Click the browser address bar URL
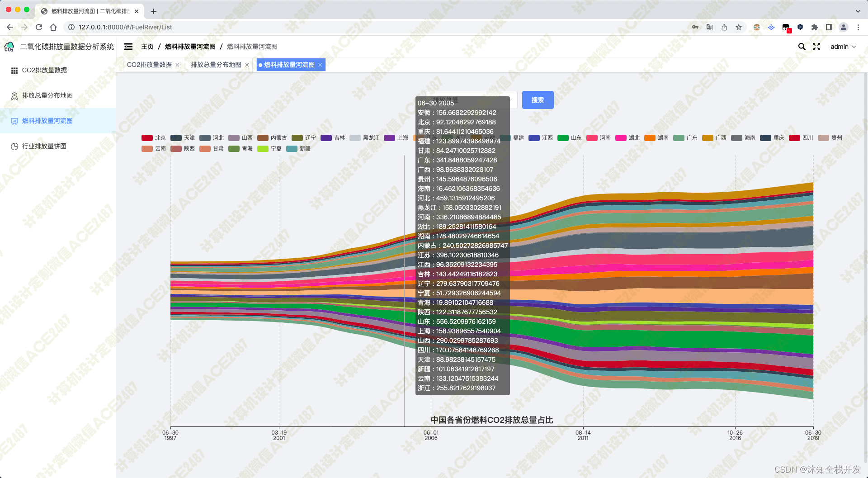The height and width of the screenshot is (478, 868). [125, 27]
